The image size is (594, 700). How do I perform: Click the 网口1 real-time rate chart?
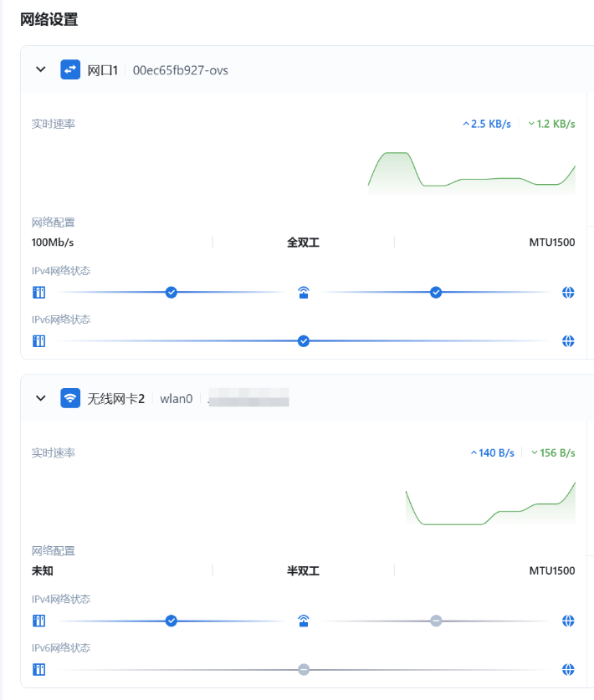click(x=472, y=173)
